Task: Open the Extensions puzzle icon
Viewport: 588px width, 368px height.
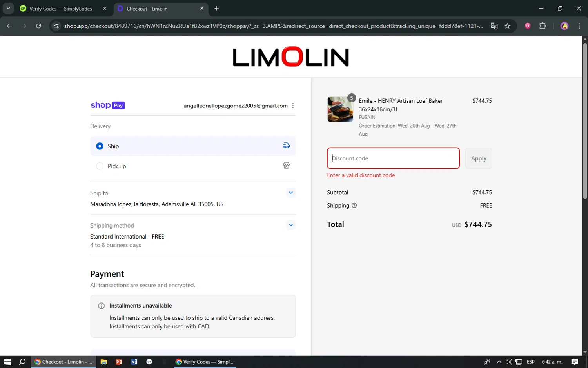Action: [543, 26]
